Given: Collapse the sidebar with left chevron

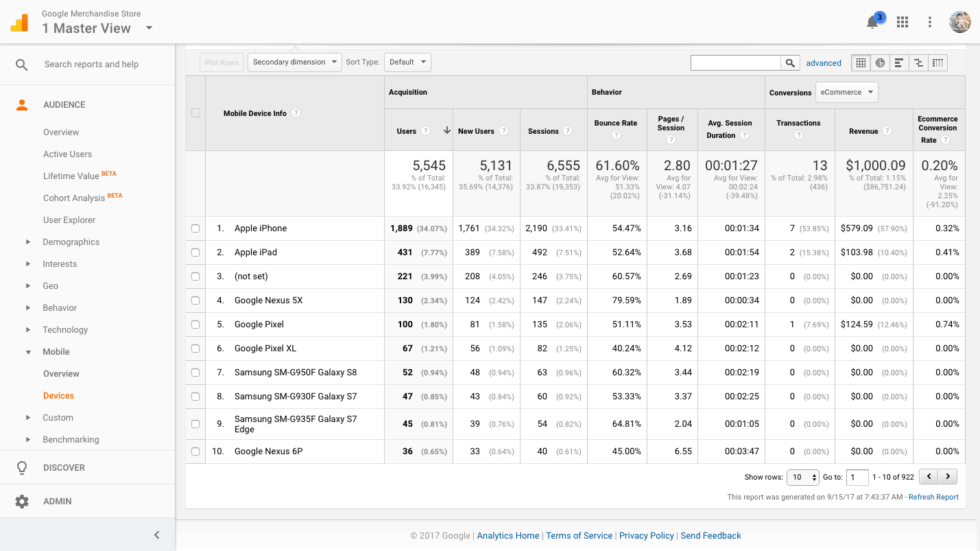Looking at the screenshot, I should coord(156,535).
